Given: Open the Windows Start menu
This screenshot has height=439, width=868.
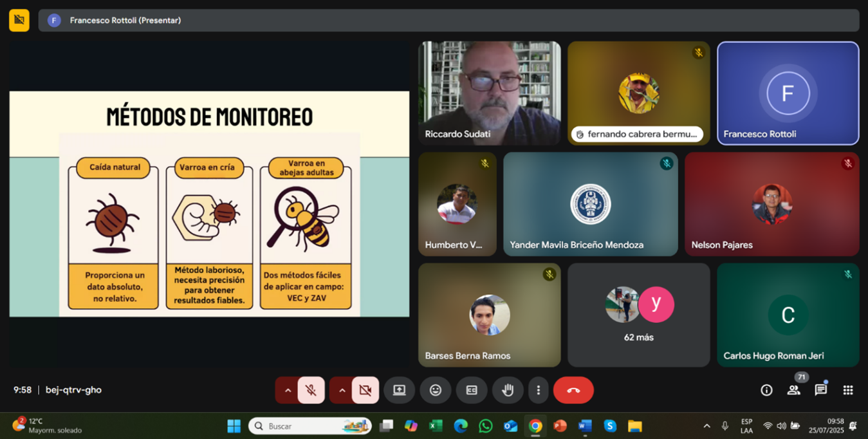Looking at the screenshot, I should pos(234,426).
